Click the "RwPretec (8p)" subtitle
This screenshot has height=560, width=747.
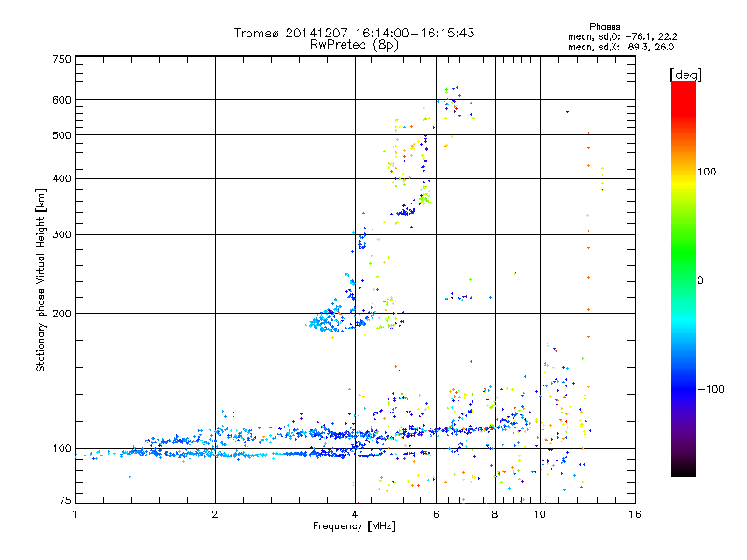355,45
